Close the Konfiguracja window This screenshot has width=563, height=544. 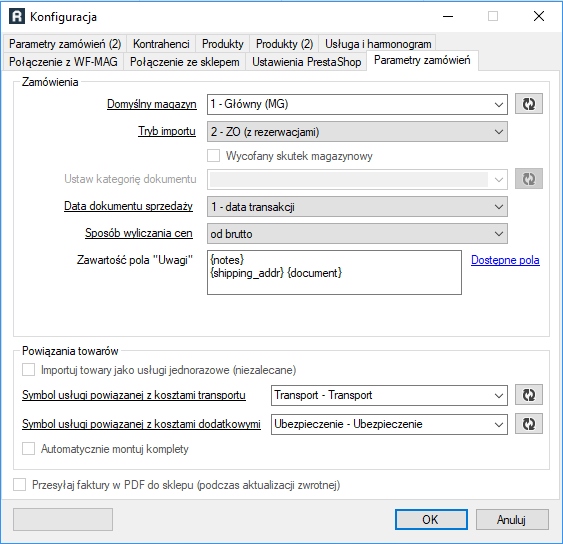[x=539, y=16]
